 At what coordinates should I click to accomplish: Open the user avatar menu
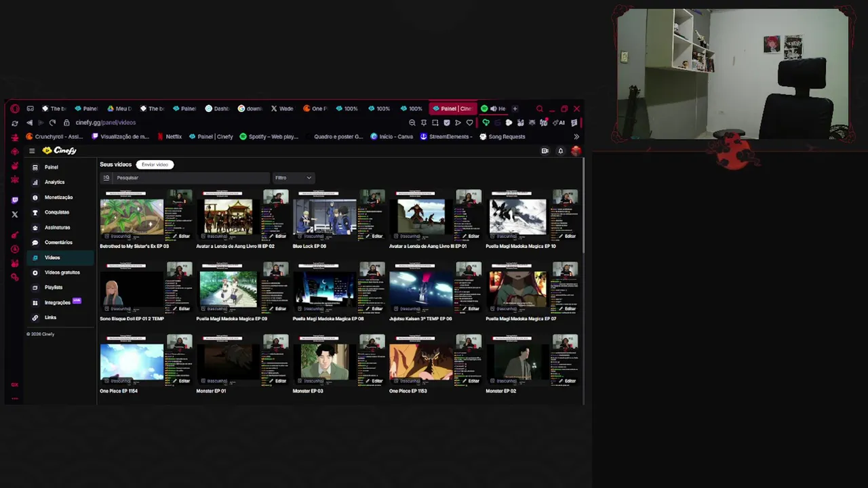tap(576, 150)
